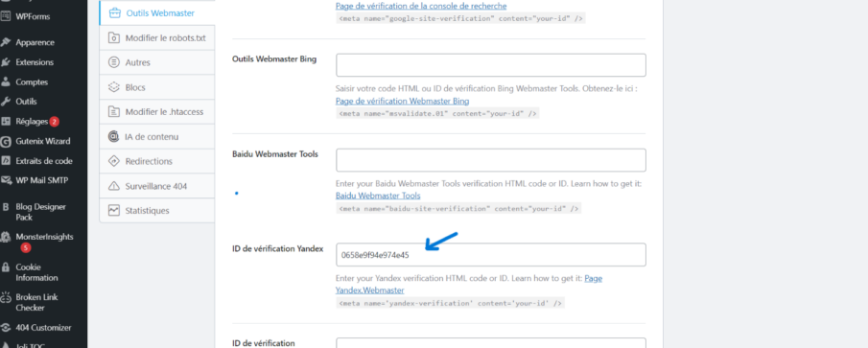Open the Surveillance 404 tab
The image size is (868, 348).
[156, 186]
